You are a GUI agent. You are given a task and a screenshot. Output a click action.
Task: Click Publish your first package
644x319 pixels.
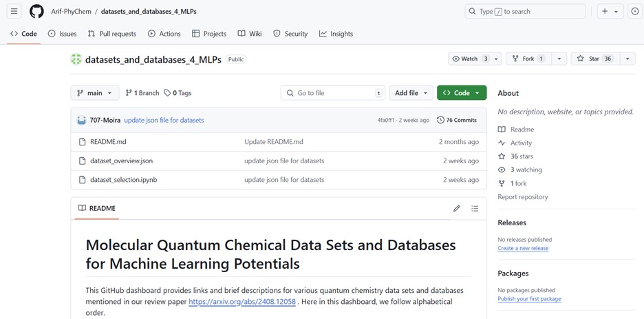(529, 299)
